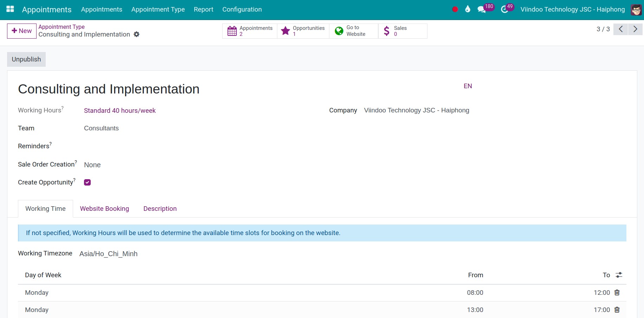
Task: Open optional columns settings icon in table header
Action: click(619, 275)
